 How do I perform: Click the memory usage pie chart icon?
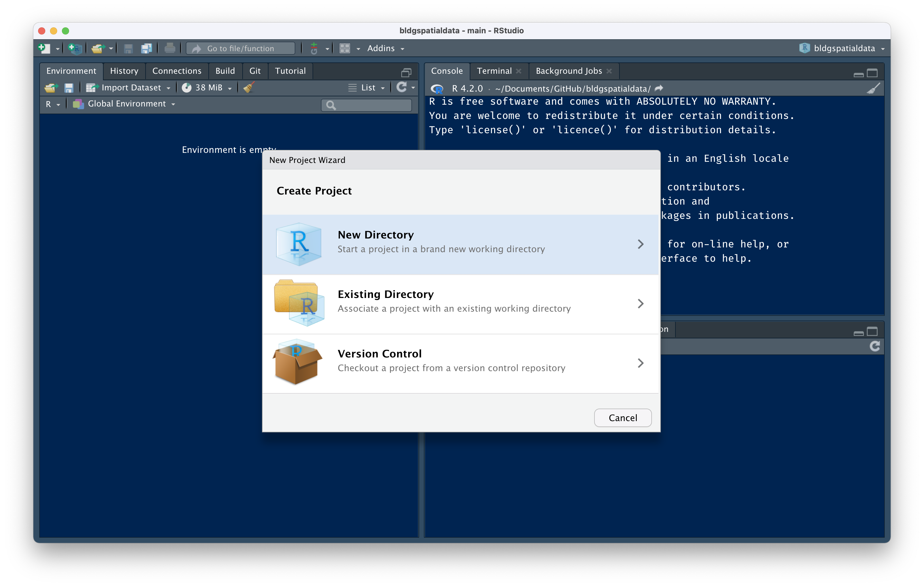pyautogui.click(x=187, y=87)
